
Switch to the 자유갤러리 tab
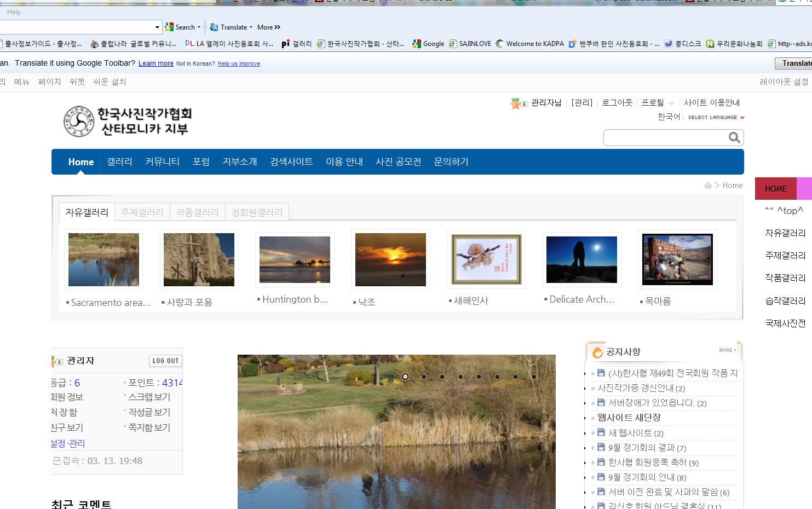click(x=87, y=212)
